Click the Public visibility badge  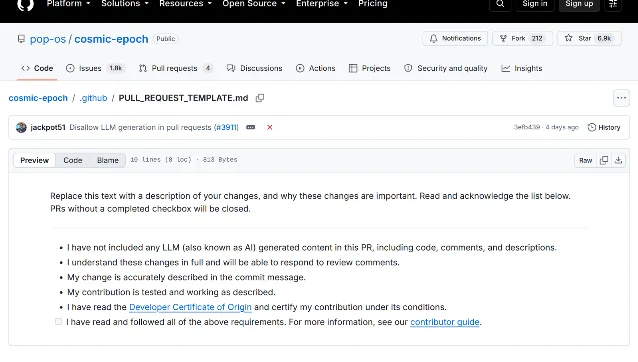166,39
